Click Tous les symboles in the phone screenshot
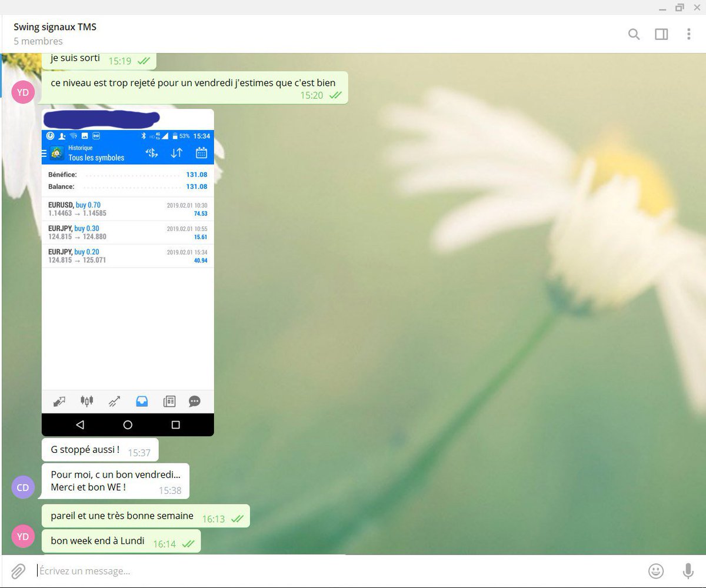Screen dimensions: 706x588 pos(96,158)
